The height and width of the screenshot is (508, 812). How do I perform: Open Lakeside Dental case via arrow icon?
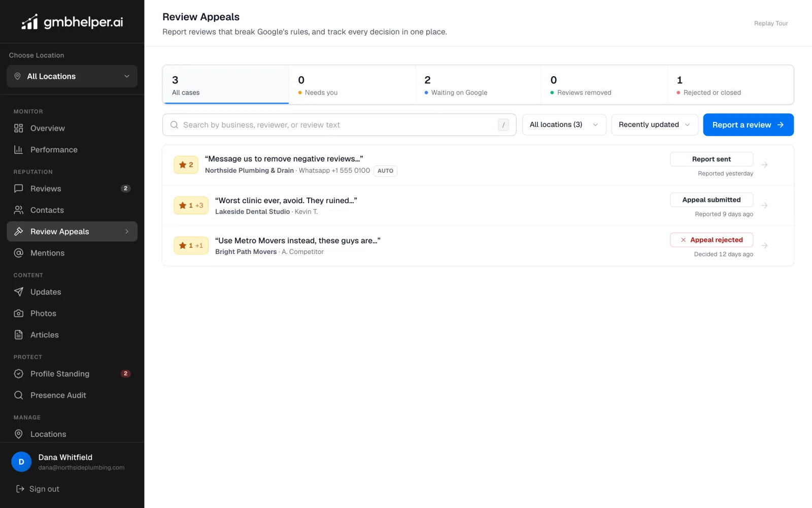pyautogui.click(x=765, y=205)
